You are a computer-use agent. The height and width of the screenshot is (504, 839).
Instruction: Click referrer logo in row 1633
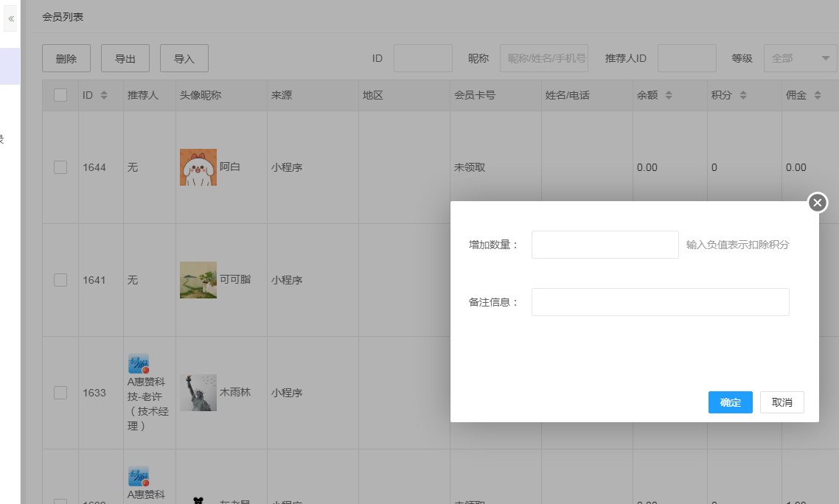(138, 364)
